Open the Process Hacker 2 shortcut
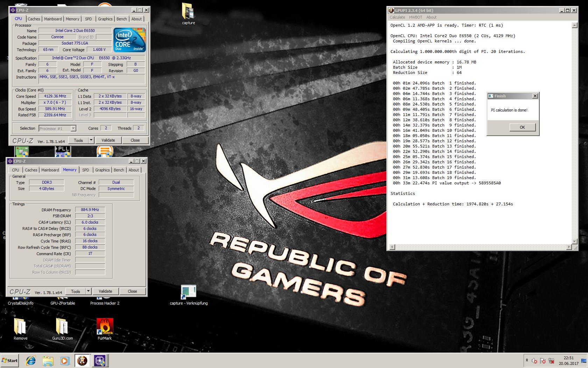This screenshot has height=368, width=588. (105, 303)
